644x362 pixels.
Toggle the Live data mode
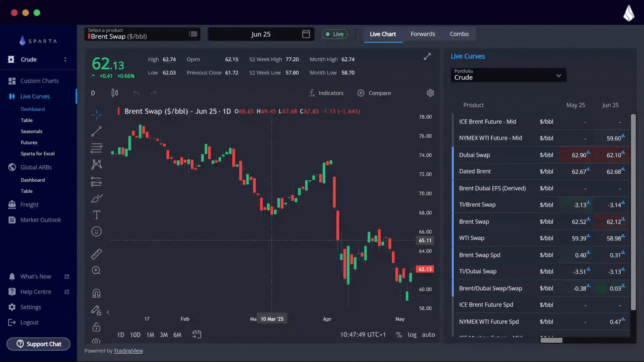(334, 34)
